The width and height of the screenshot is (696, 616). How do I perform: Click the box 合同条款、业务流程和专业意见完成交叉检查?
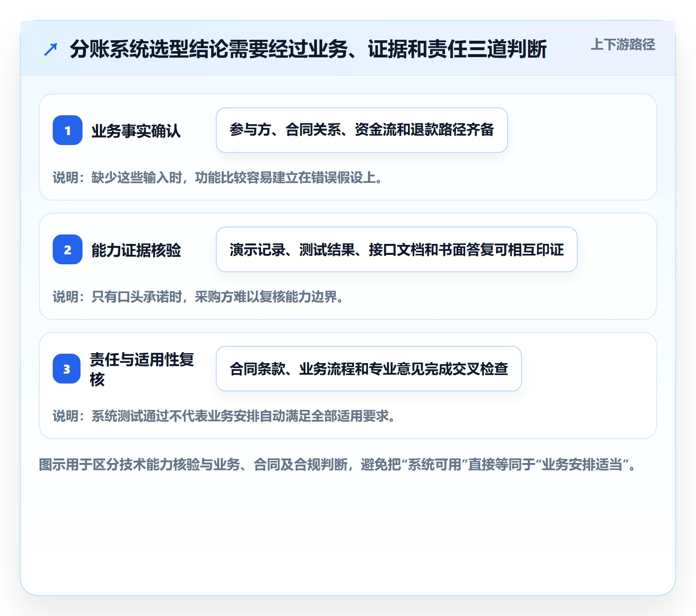[x=369, y=369]
